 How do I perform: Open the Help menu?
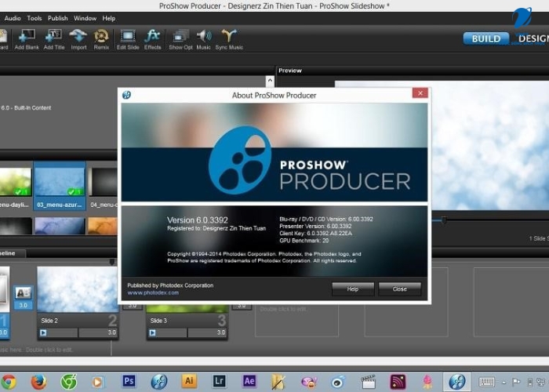pyautogui.click(x=109, y=18)
